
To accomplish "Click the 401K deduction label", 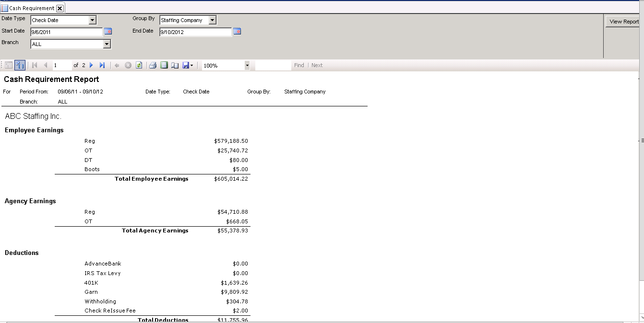I will pyautogui.click(x=91, y=283).
